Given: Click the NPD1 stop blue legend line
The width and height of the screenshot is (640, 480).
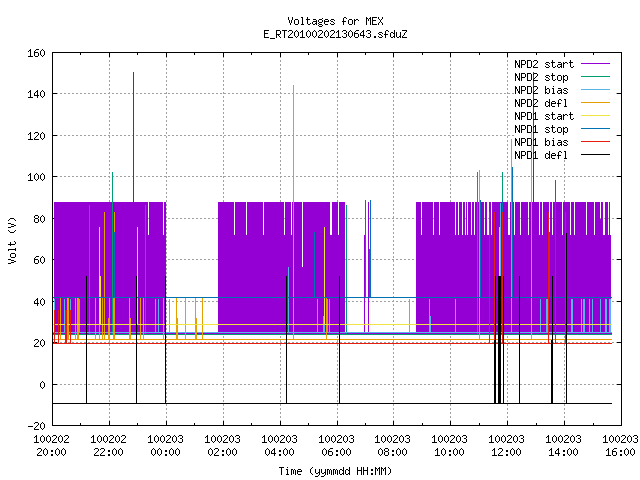Looking at the screenshot, I should 595,129.
